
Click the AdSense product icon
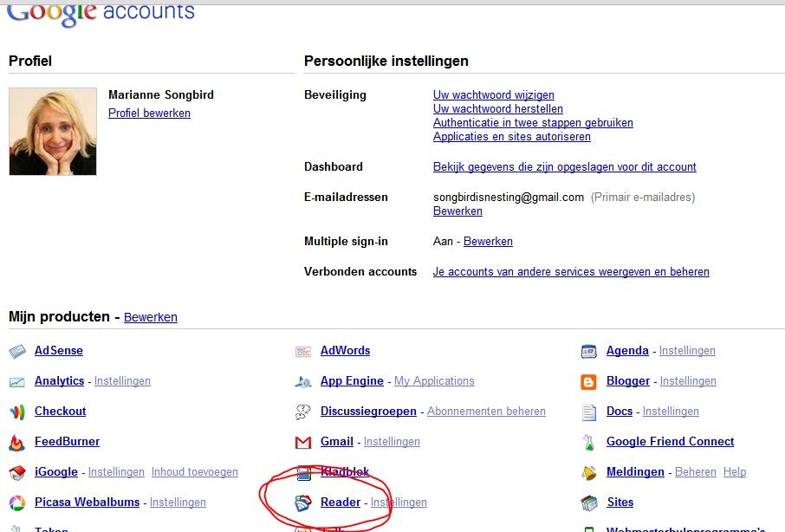click(17, 351)
